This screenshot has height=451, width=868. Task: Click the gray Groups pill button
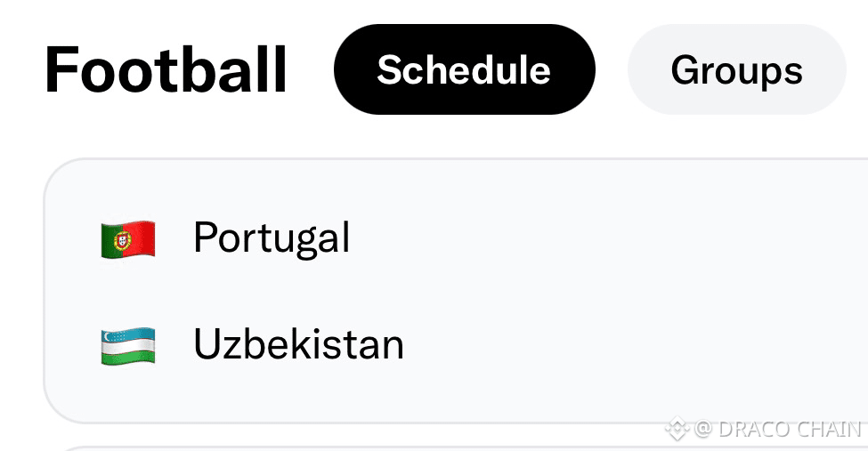[x=737, y=69]
